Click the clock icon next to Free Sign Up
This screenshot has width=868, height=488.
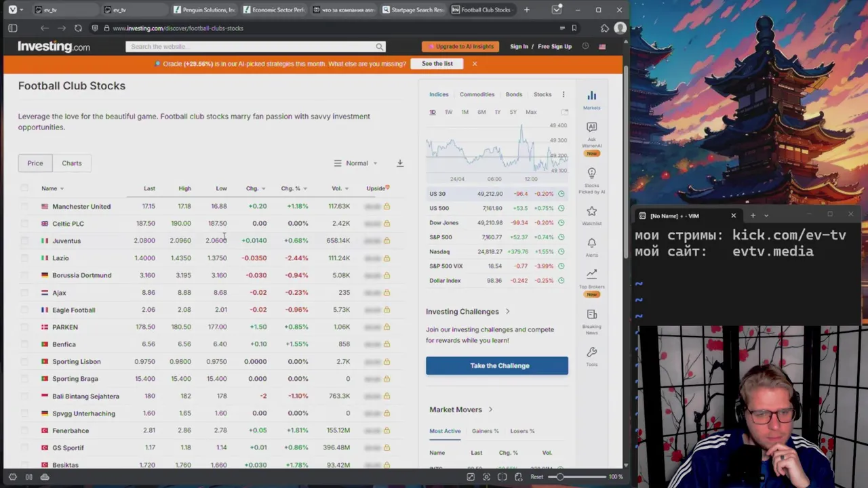coord(585,47)
